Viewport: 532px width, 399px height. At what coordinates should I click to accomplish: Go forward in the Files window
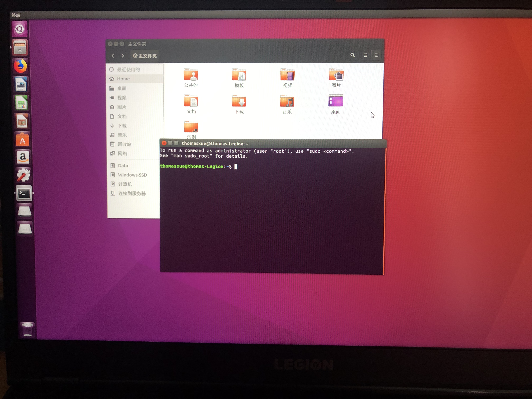pos(123,56)
